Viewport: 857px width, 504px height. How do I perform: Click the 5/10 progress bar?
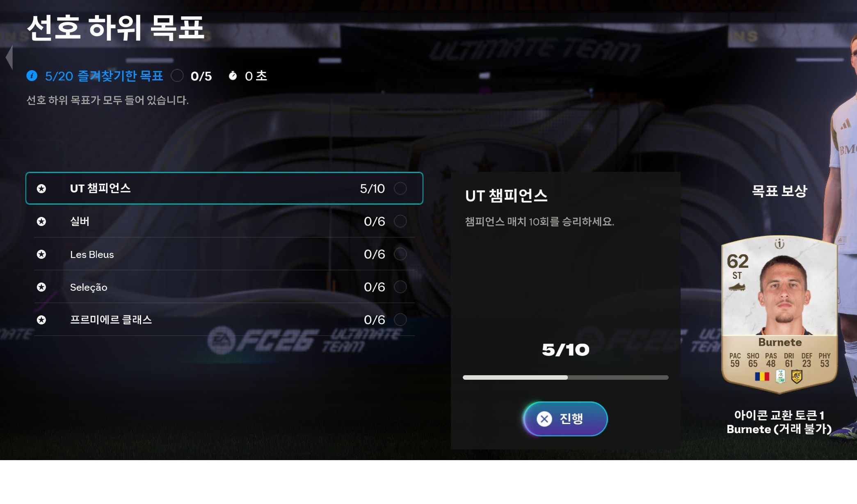click(566, 377)
